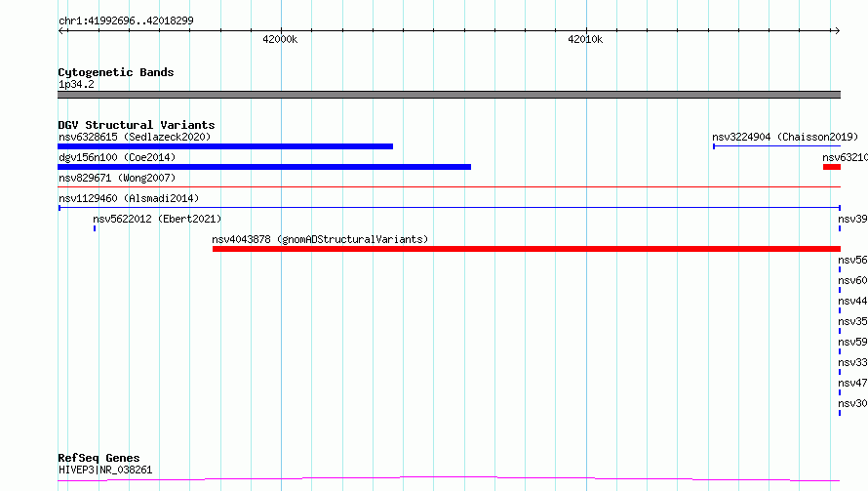Open nsv3224904 (Chaisson2019) variant label
Screen dimensions: 868x491
pos(785,137)
